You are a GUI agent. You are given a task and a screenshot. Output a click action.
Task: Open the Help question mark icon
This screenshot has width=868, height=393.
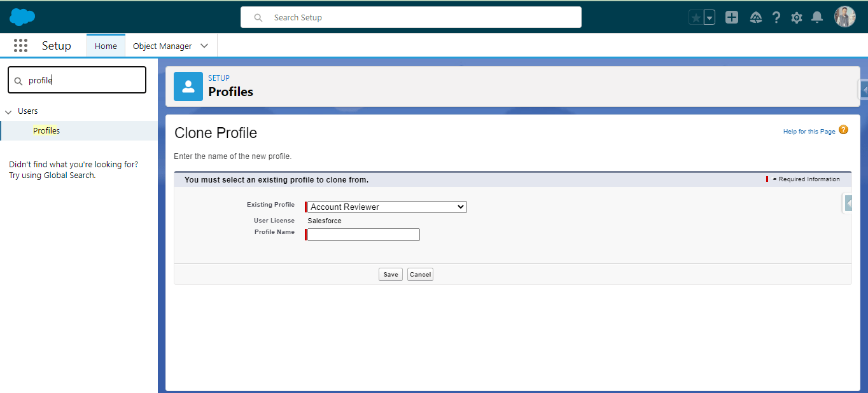[x=776, y=18]
